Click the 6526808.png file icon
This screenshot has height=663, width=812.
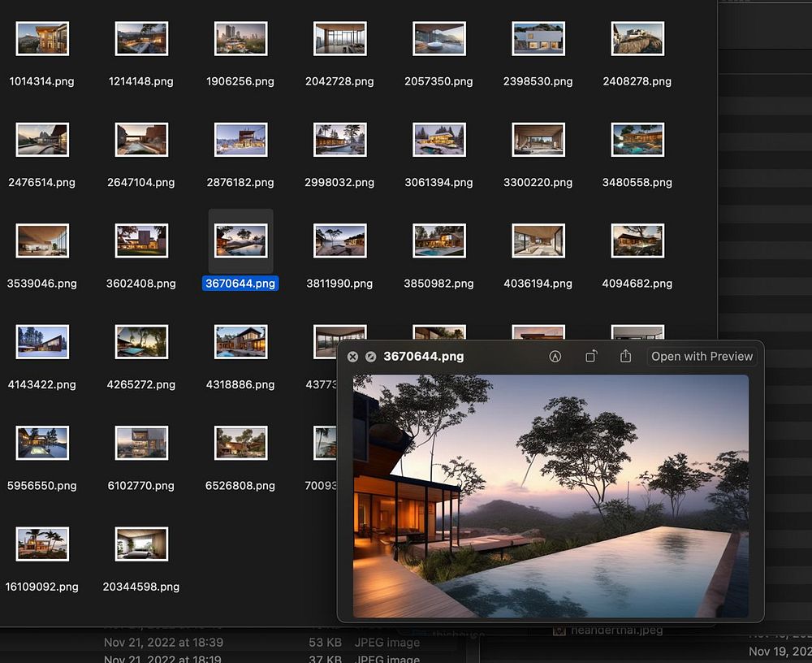240,443
